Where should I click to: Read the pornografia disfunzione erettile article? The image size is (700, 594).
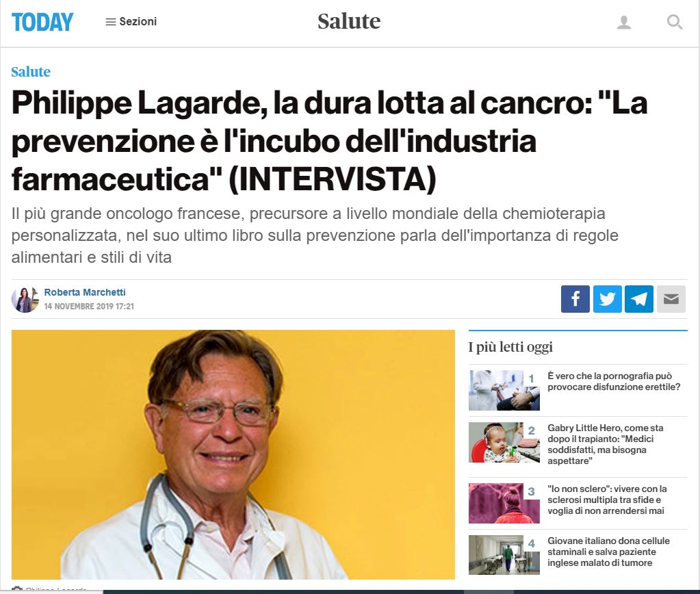614,381
